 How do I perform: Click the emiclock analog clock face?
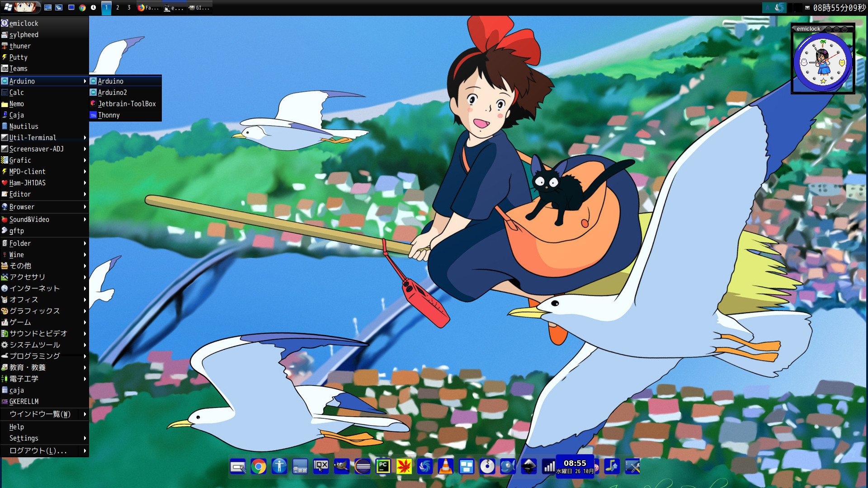click(x=823, y=62)
